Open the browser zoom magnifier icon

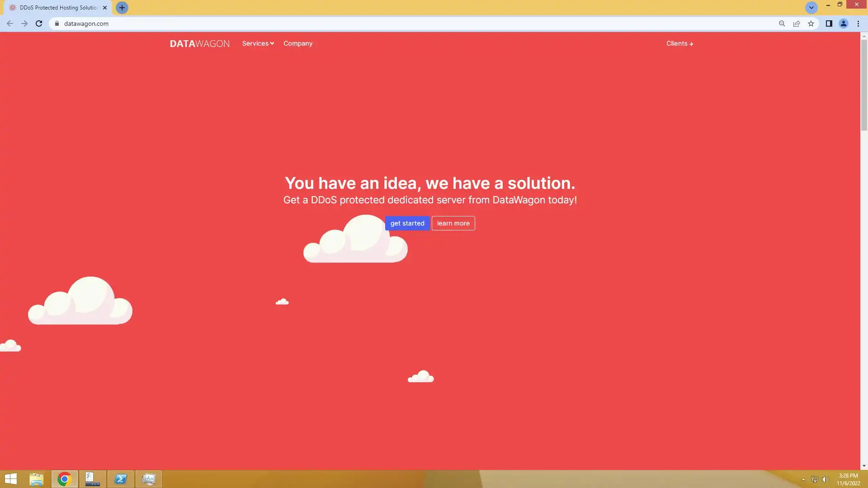782,23
